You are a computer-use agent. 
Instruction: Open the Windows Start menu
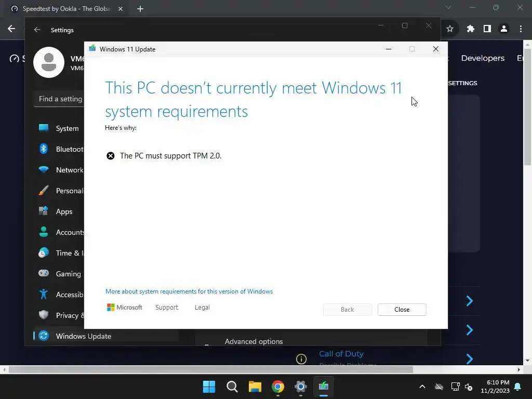(209, 387)
